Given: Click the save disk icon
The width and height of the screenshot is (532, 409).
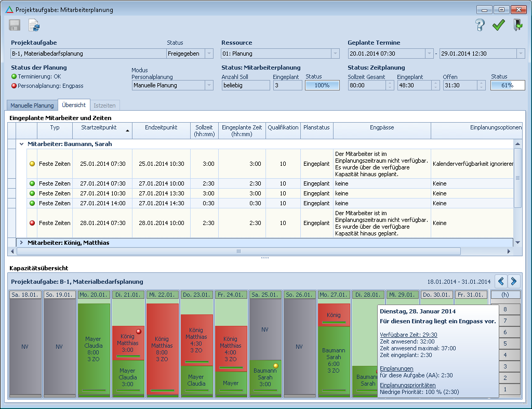Looking at the screenshot, I should pyautogui.click(x=15, y=25).
